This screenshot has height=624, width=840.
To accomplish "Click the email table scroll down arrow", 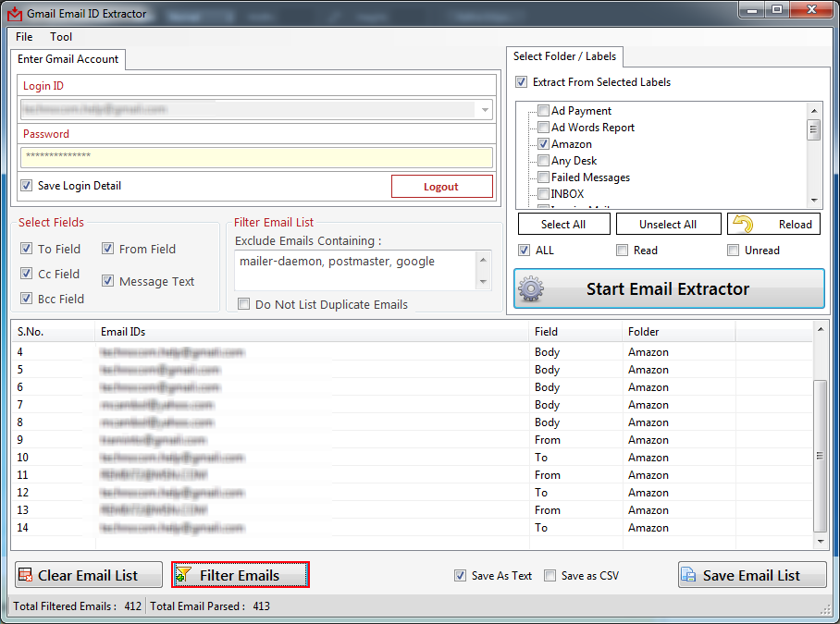I will 821,542.
